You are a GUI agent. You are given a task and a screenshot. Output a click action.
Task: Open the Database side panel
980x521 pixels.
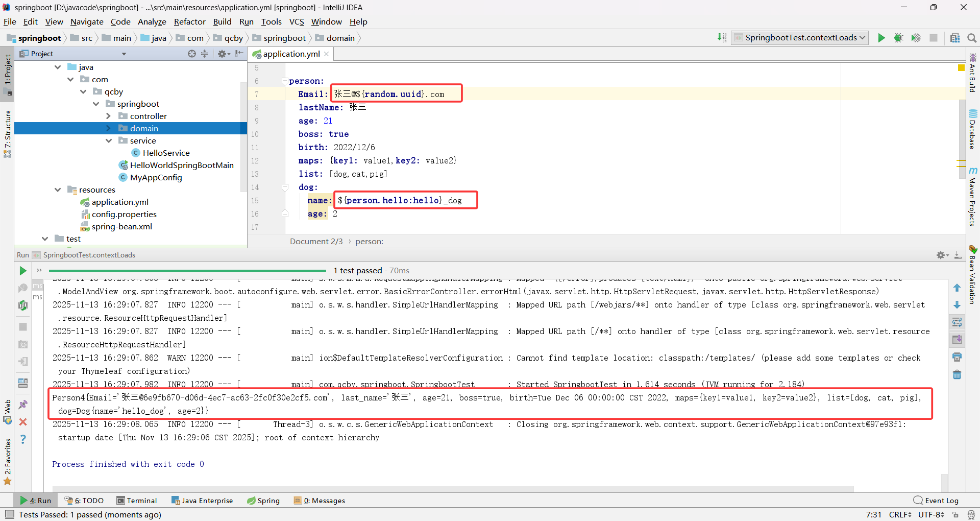(x=973, y=129)
